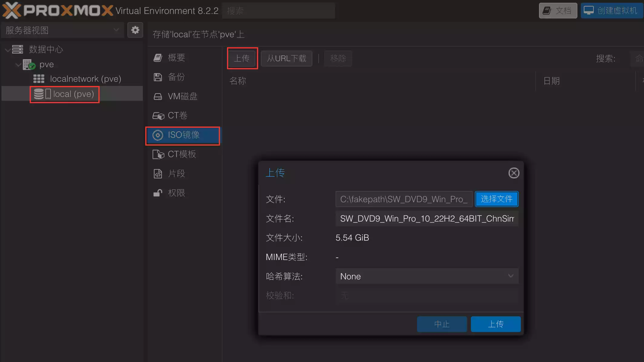Select localnetwork (pve) in the tree
The image size is (644, 362).
click(x=85, y=79)
